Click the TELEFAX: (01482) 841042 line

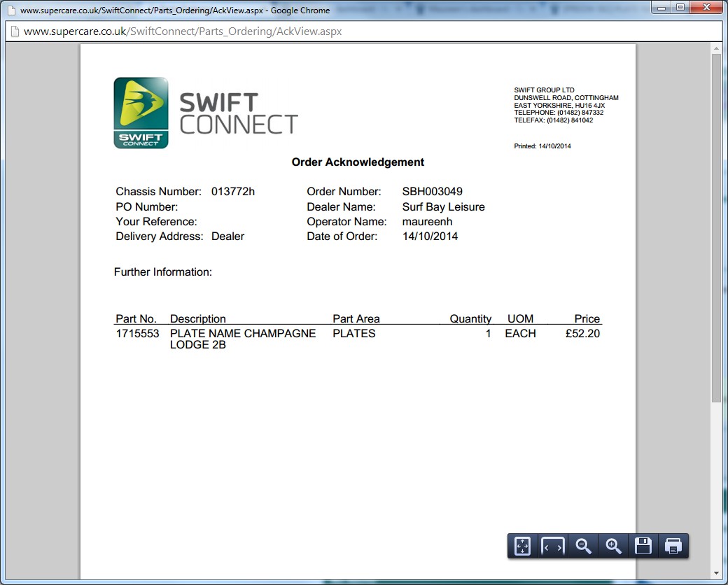(x=554, y=120)
